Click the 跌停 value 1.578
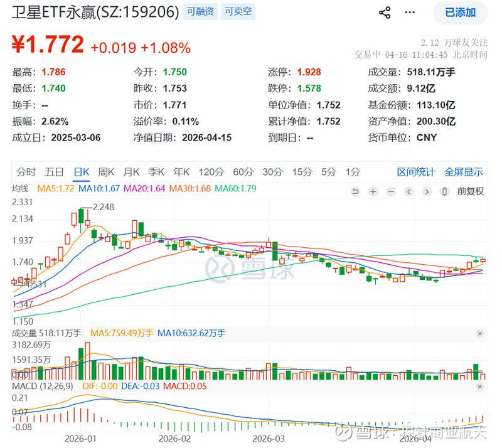 click(309, 88)
